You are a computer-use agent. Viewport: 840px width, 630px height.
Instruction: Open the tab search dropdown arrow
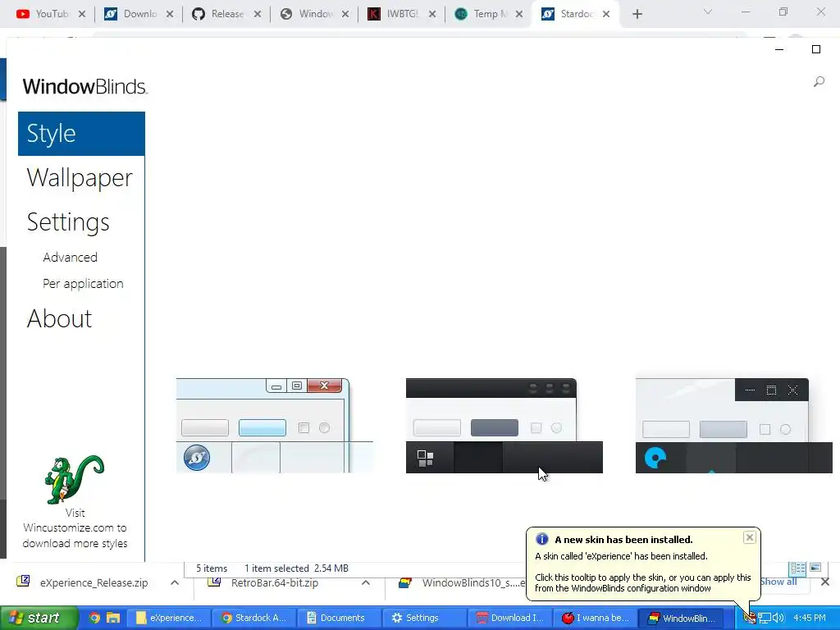point(708,11)
